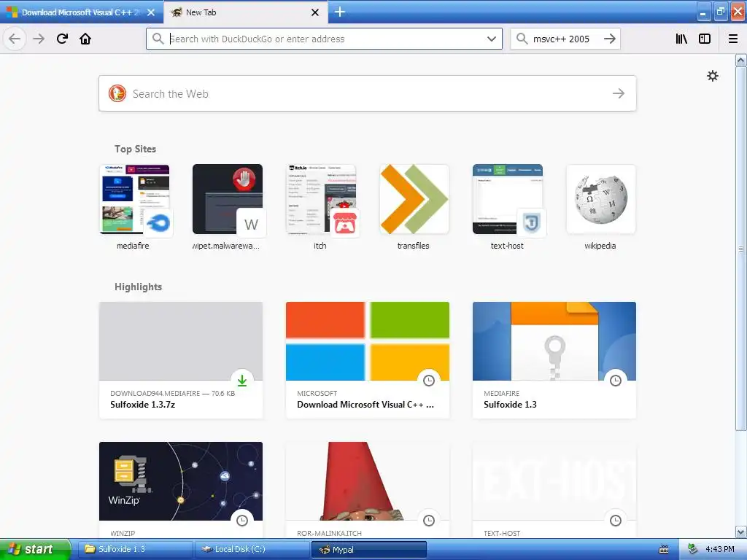Click the Top Sites section heading

pos(135,149)
